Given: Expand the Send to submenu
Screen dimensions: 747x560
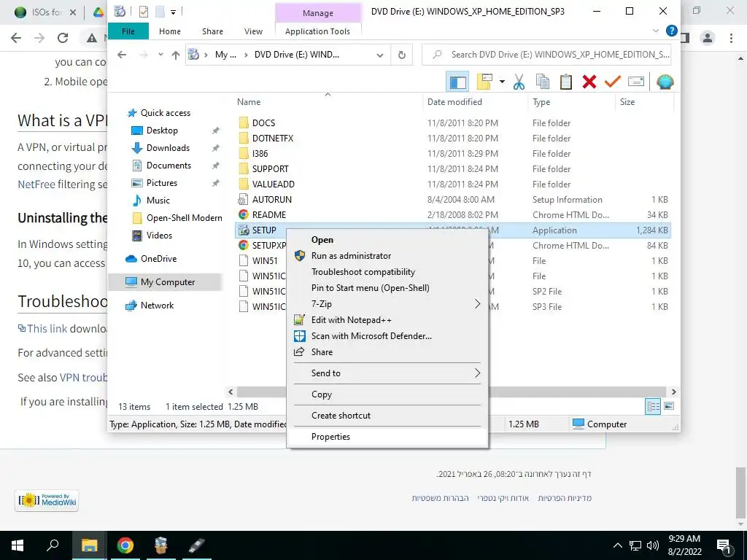Looking at the screenshot, I should (x=387, y=373).
